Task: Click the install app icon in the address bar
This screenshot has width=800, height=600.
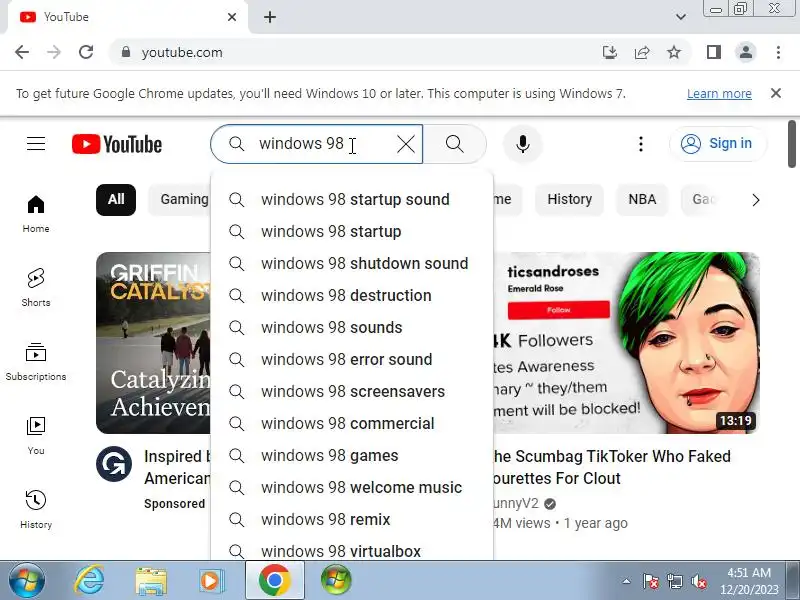Action: (610, 52)
